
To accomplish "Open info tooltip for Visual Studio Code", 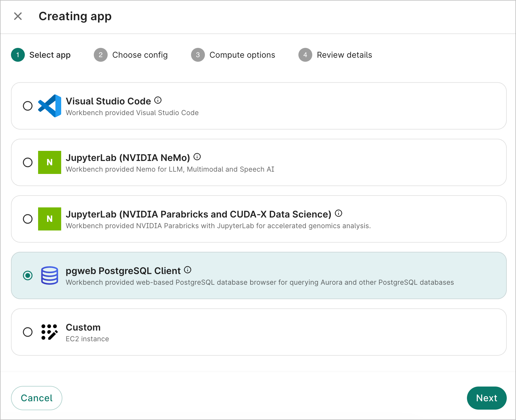I will pyautogui.click(x=158, y=100).
